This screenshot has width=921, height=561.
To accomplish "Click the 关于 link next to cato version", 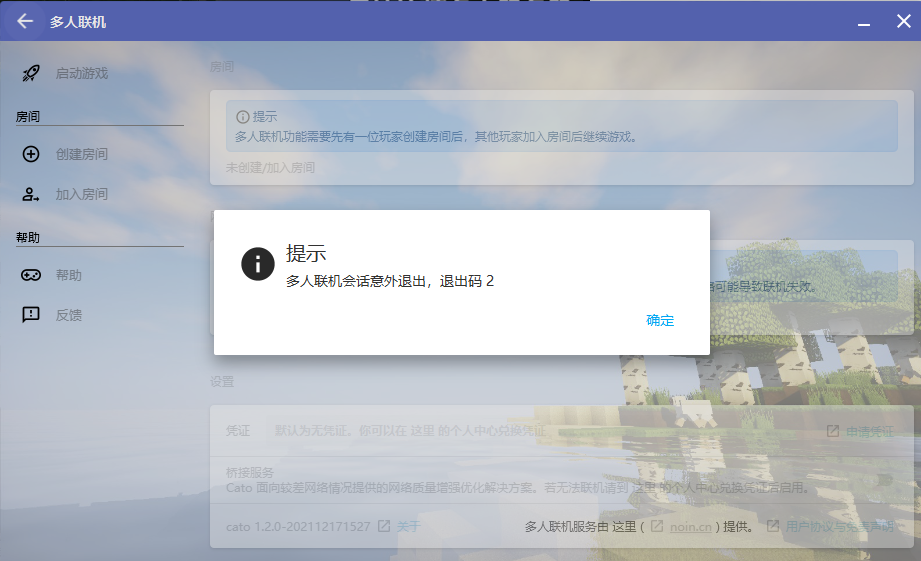I will 408,526.
